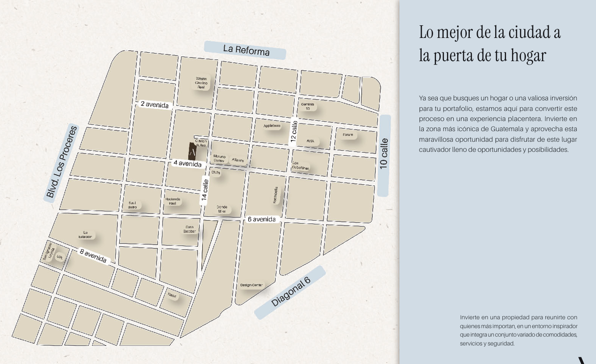Select the Los Cebollines location tag

(300, 165)
